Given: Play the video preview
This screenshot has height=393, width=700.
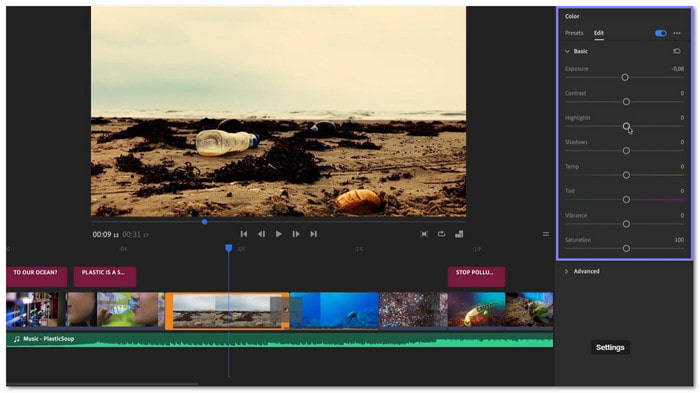Looking at the screenshot, I should point(279,234).
